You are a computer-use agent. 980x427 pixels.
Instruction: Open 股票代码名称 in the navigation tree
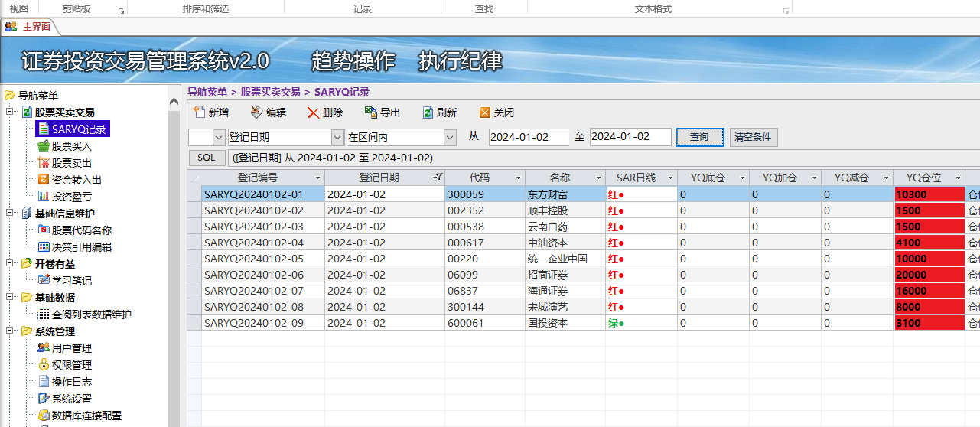pyautogui.click(x=74, y=230)
